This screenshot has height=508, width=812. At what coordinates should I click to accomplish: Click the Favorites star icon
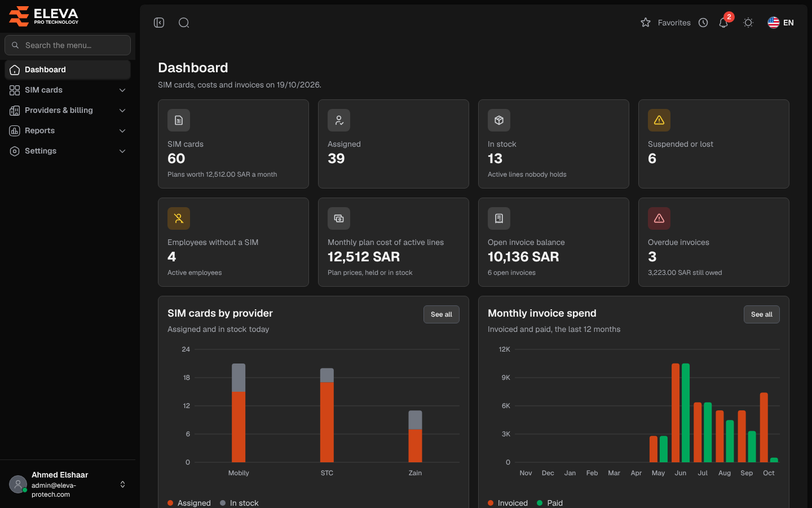coord(646,23)
